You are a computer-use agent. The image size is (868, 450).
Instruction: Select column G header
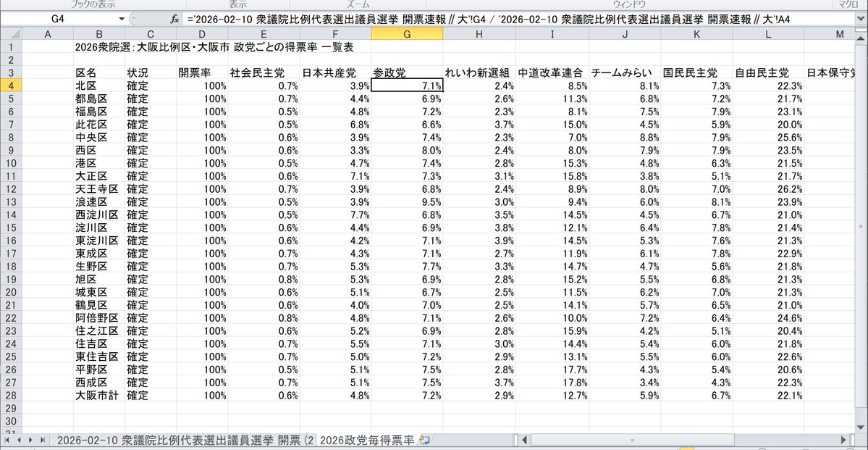[x=407, y=34]
